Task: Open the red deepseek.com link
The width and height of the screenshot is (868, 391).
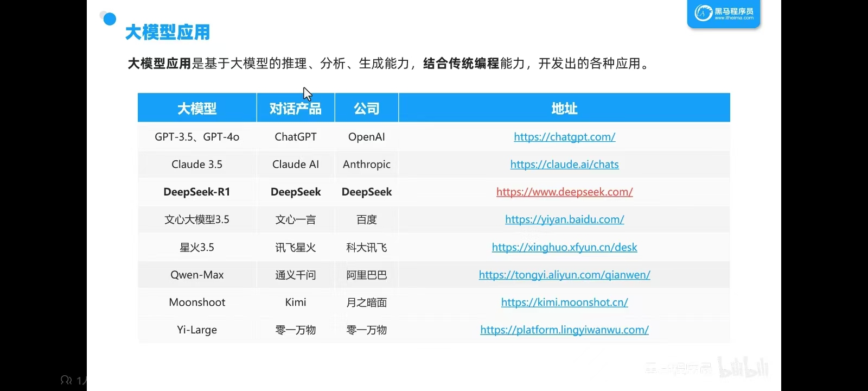Action: (x=564, y=192)
